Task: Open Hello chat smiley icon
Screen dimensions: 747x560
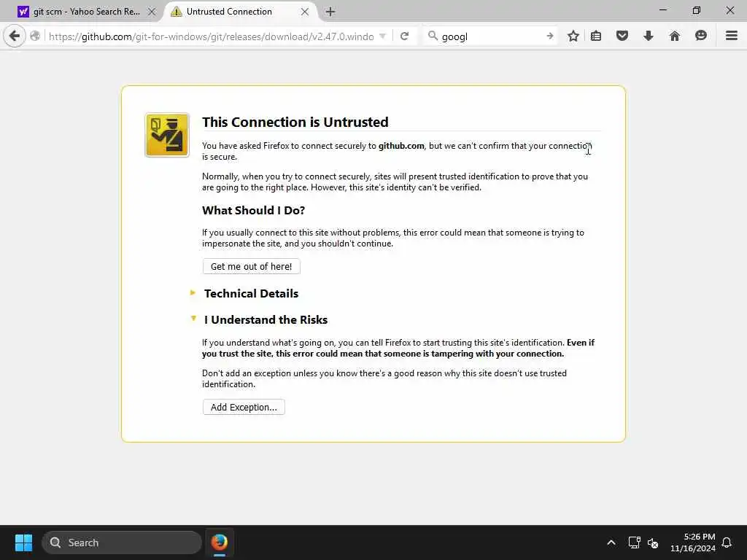Action: click(x=701, y=36)
